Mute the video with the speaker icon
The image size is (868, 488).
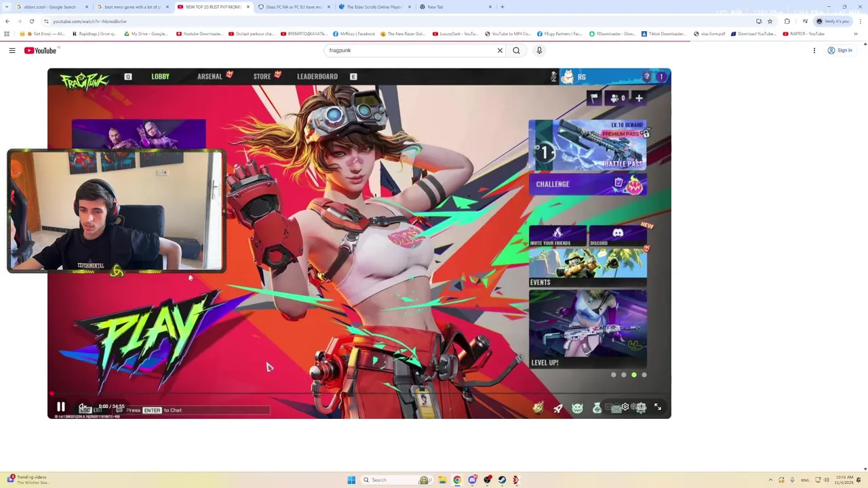pyautogui.click(x=83, y=407)
